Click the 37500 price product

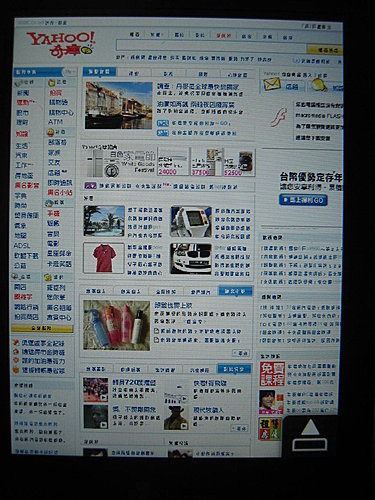[206, 162]
